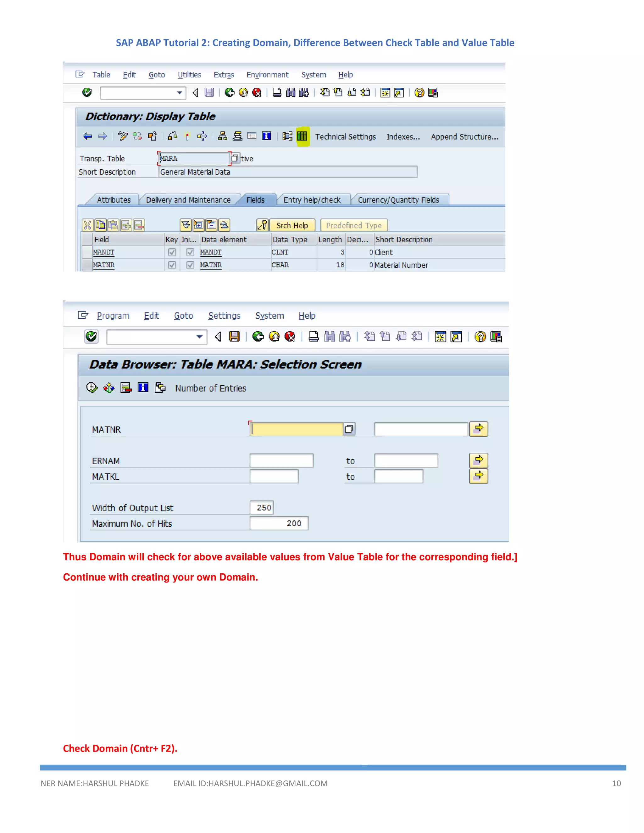Toggle Initial checkbox for MANDT field
This screenshot has width=644, height=833.
(x=190, y=252)
